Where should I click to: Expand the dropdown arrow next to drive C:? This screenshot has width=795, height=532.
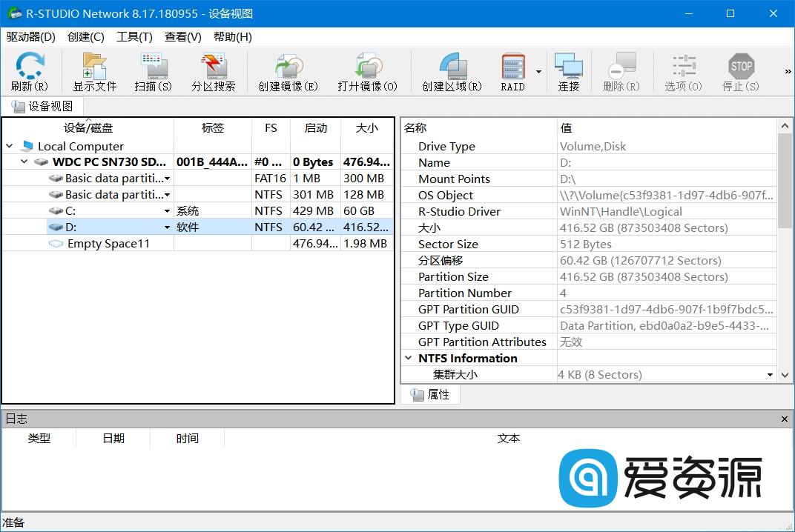coord(168,210)
